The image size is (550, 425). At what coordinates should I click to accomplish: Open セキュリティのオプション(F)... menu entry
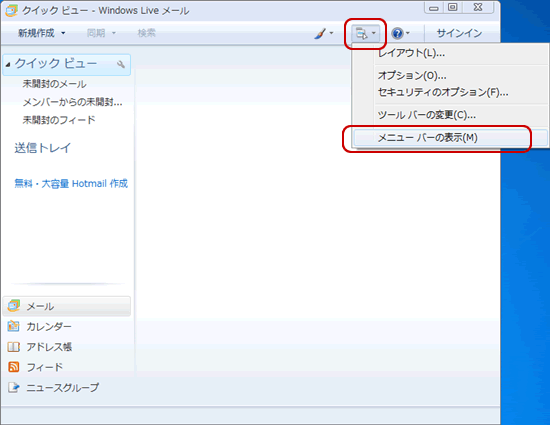[x=450, y=92]
